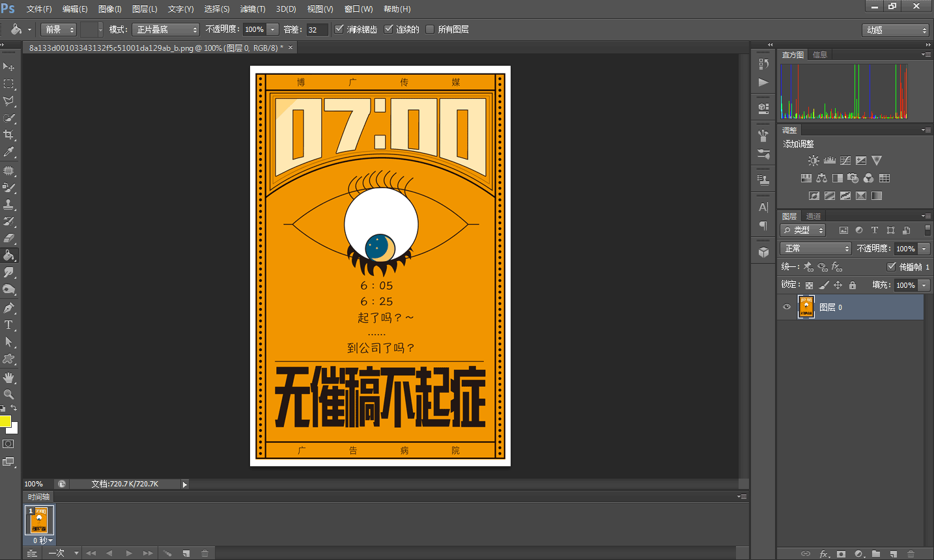Open the Actions panel play icon
Screen dimensions: 934x560
click(763, 82)
